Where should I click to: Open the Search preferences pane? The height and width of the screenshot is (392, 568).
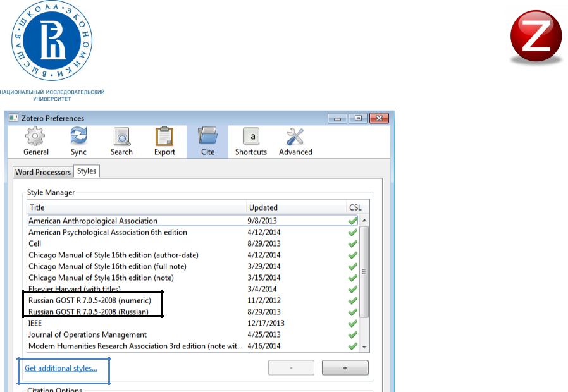click(x=121, y=142)
